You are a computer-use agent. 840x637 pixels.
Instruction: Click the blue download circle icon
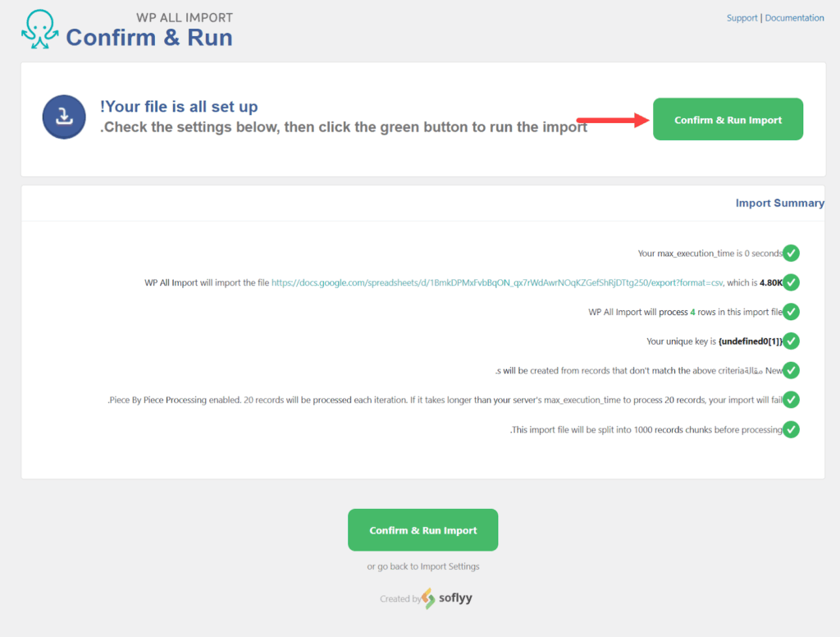click(64, 117)
